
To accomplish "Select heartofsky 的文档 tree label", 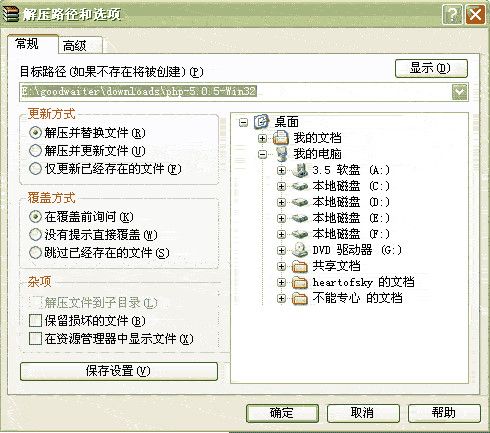I will [363, 282].
